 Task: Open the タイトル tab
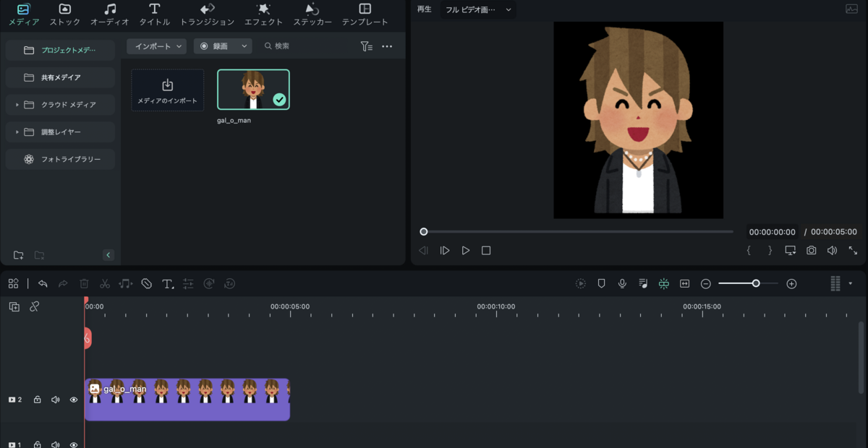(x=154, y=14)
